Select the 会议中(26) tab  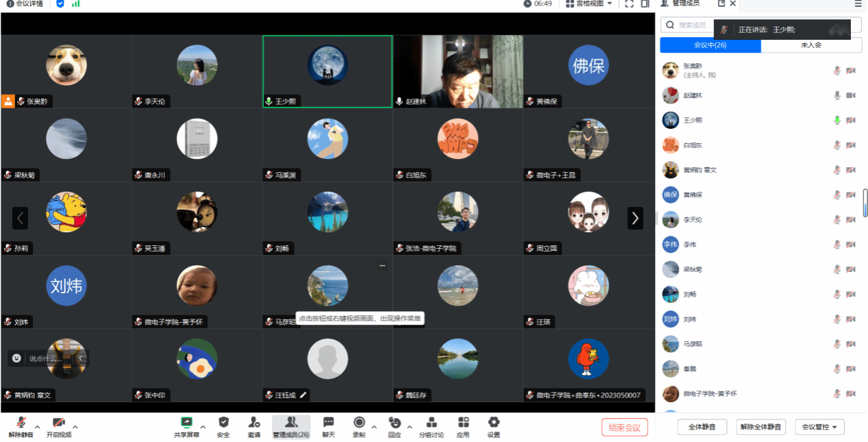[x=710, y=45]
